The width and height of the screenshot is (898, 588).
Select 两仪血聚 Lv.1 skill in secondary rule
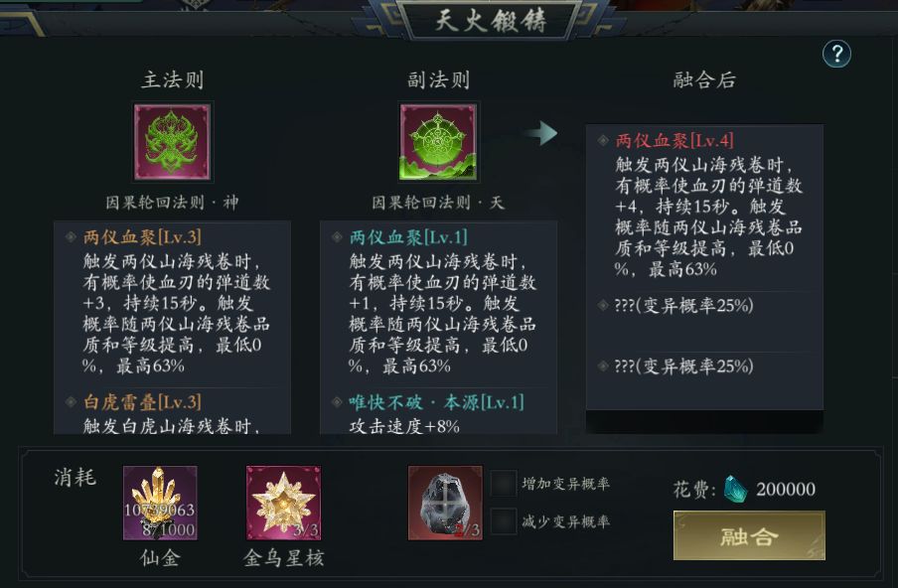(408, 237)
